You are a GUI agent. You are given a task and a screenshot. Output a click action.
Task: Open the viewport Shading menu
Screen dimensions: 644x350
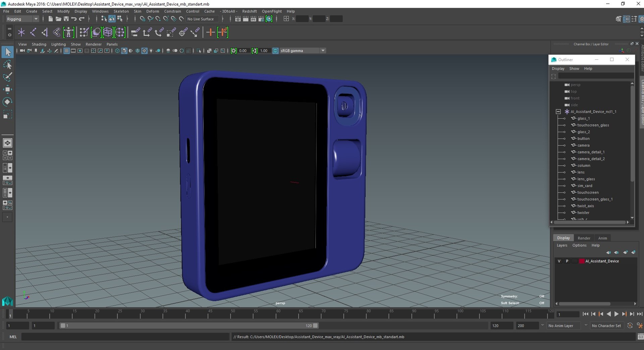coord(39,44)
